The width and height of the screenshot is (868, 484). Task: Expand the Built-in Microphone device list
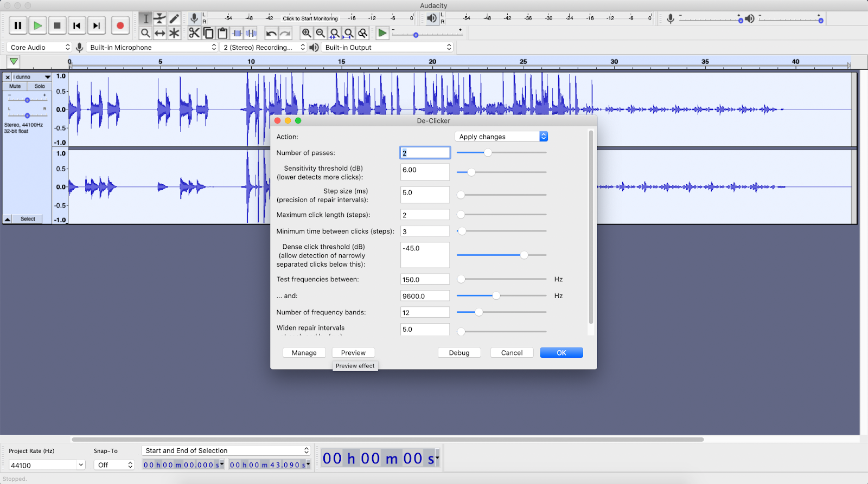[x=153, y=47]
